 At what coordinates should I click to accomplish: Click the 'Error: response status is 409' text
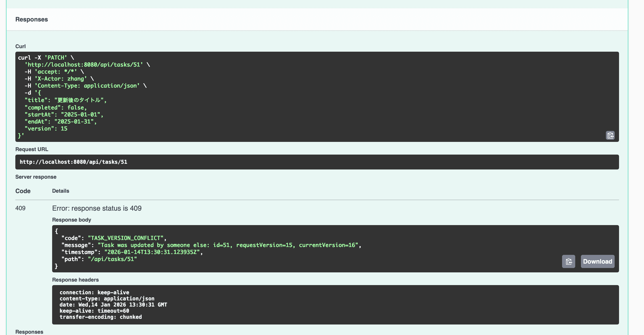point(97,208)
